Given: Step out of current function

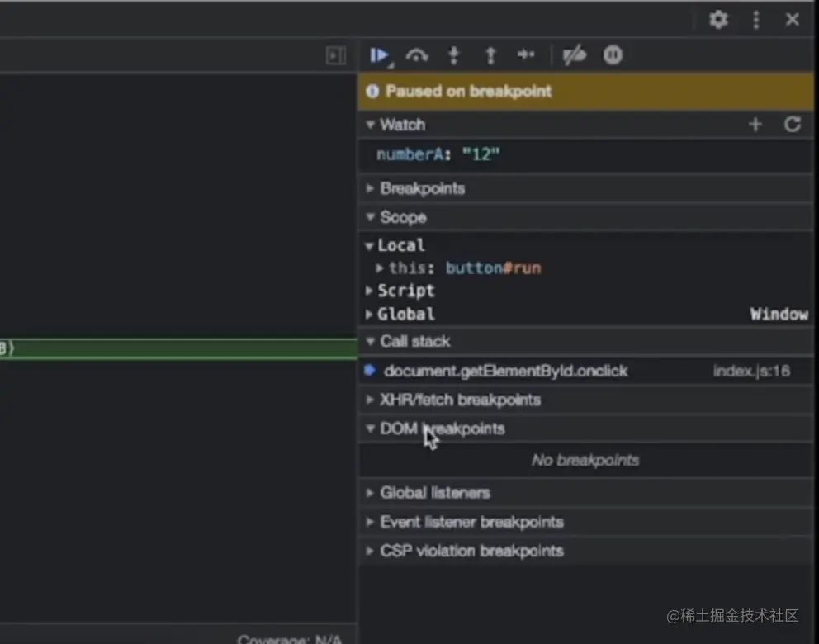Looking at the screenshot, I should tap(490, 55).
